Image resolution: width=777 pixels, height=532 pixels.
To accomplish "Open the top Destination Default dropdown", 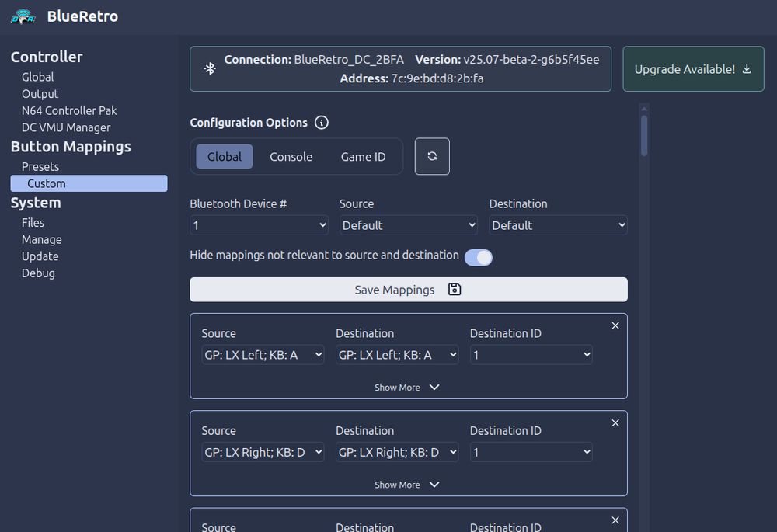I will click(x=559, y=225).
